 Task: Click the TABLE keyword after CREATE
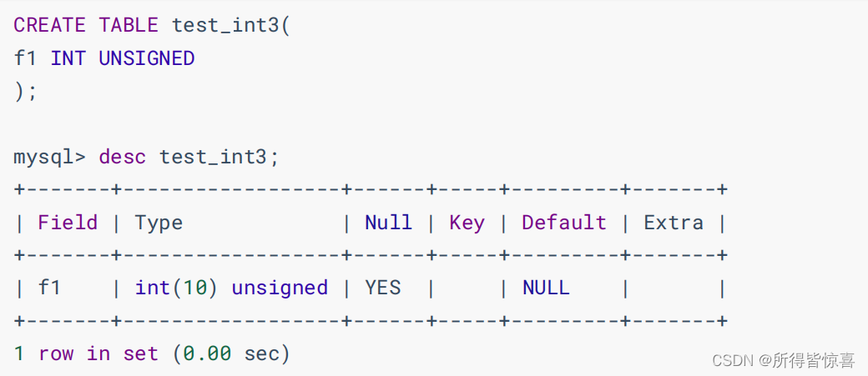[128, 25]
